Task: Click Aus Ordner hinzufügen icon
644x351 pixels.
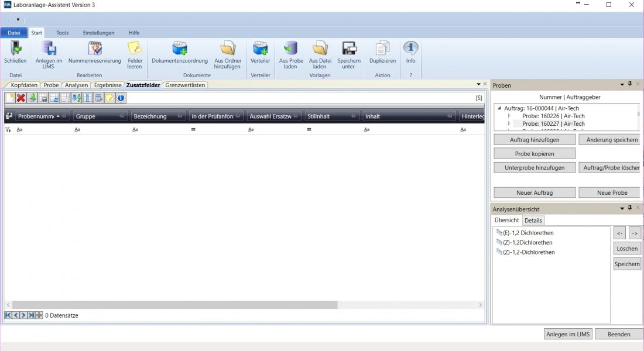Action: tap(228, 48)
